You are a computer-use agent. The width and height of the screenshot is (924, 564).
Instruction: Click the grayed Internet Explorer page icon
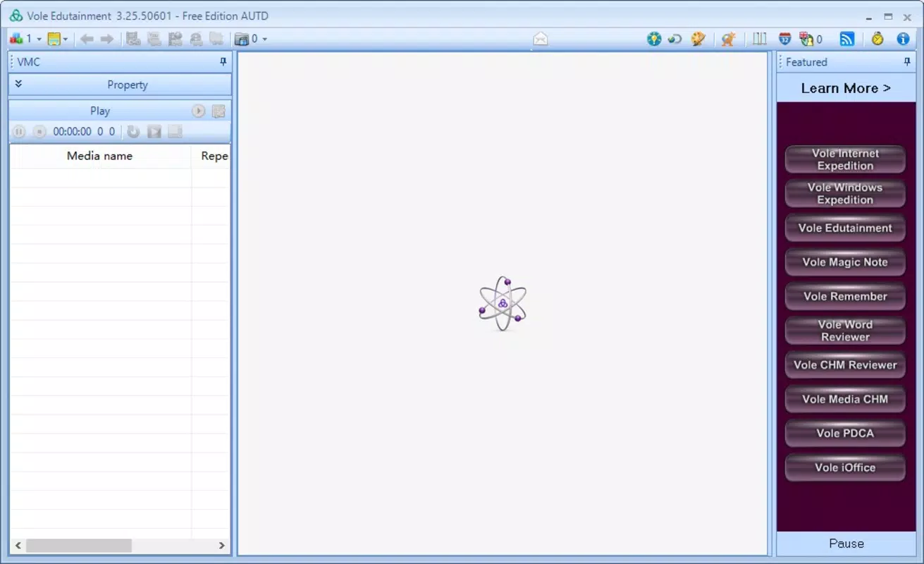tap(196, 39)
